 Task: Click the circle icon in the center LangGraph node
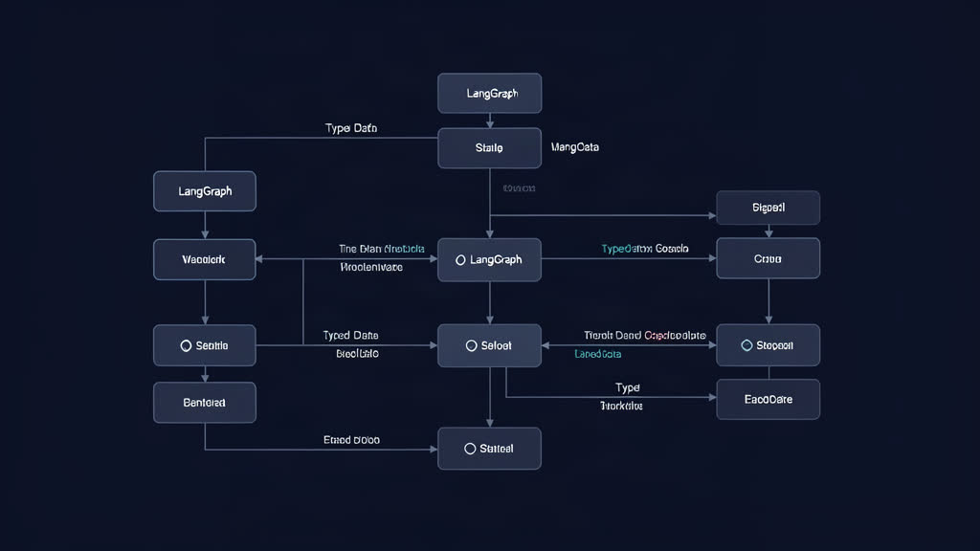460,260
